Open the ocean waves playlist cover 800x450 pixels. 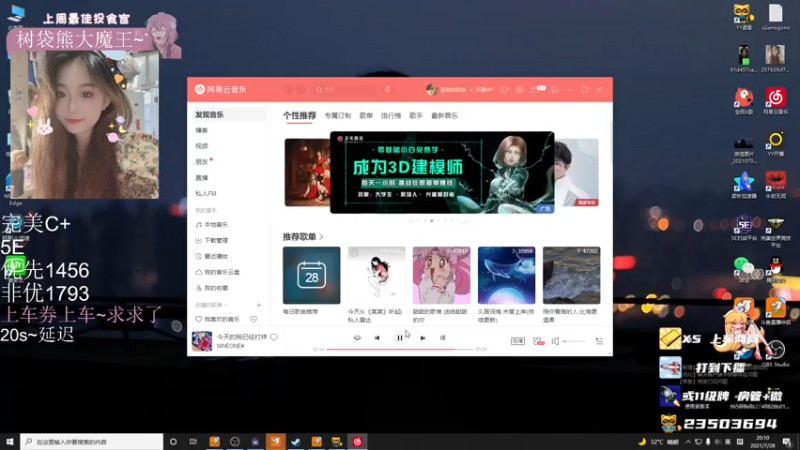tap(571, 275)
